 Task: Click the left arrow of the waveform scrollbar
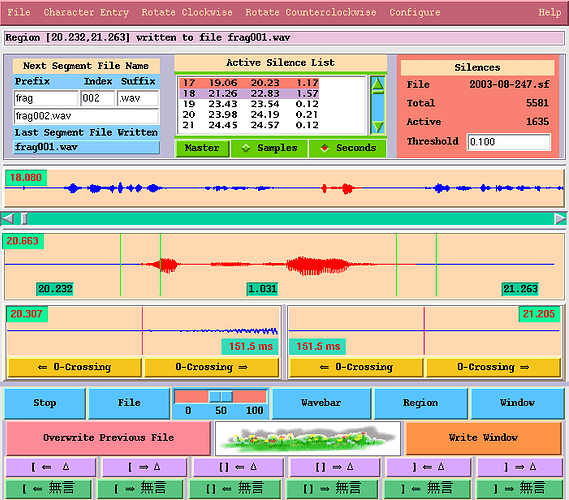point(8,219)
